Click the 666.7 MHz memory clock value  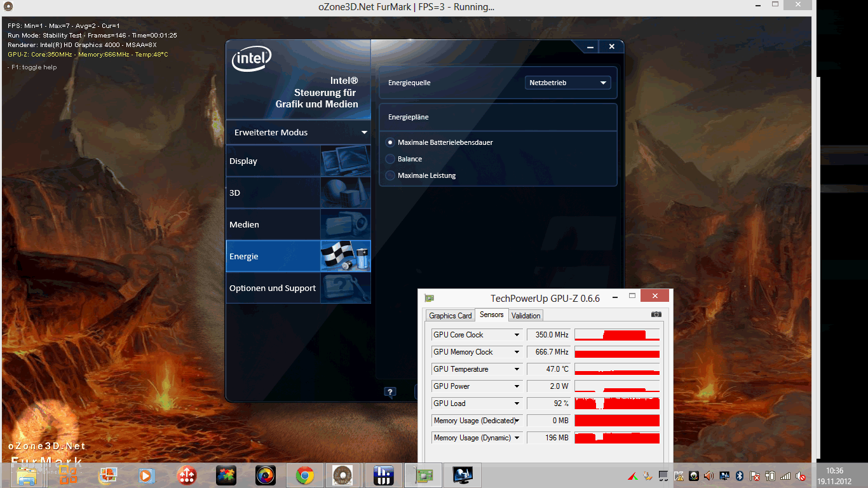[549, 352]
